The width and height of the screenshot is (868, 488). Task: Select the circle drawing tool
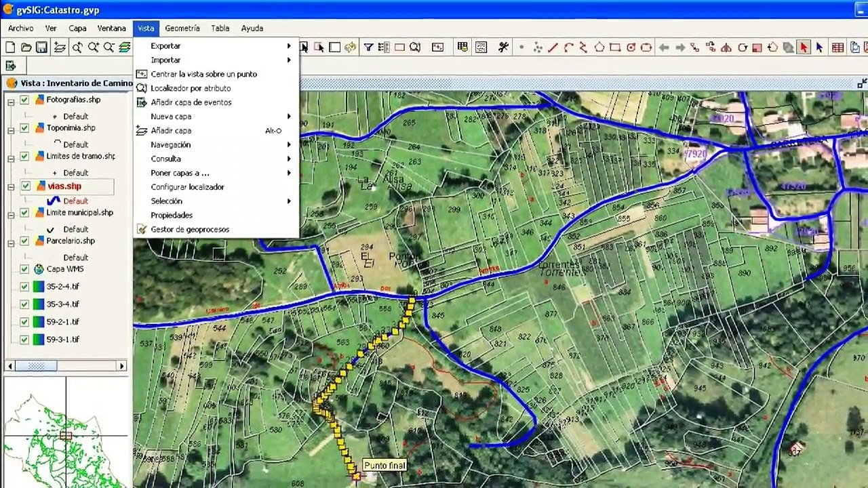(x=631, y=47)
